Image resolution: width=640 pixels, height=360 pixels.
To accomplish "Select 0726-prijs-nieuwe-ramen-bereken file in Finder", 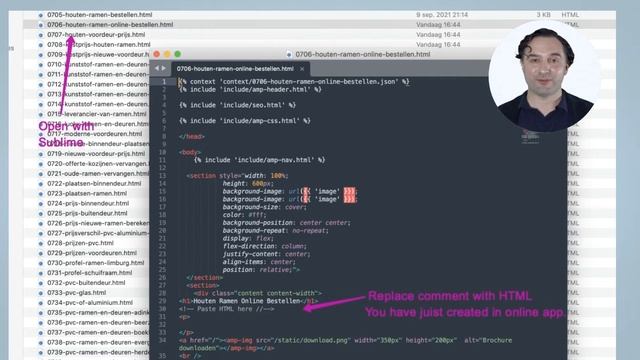I will point(98,223).
